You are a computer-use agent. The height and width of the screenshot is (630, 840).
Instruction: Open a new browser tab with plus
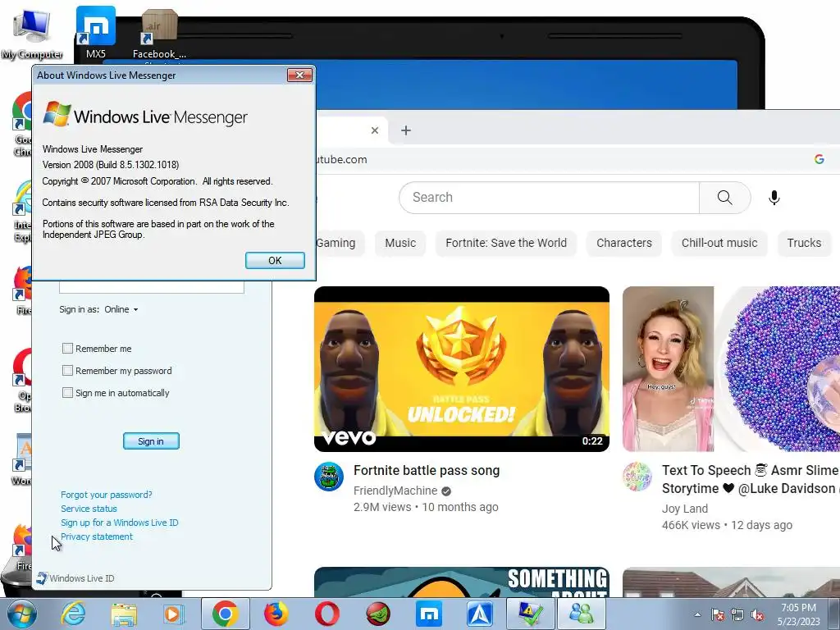tap(406, 130)
